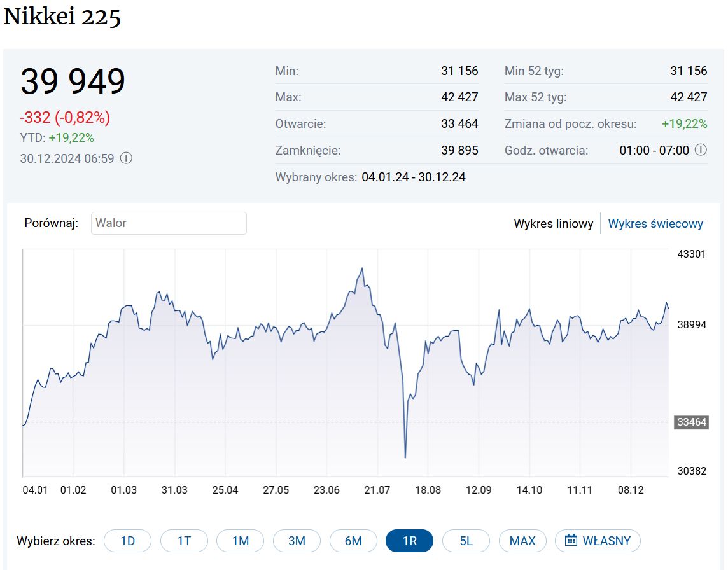The height and width of the screenshot is (570, 728).
Task: Show the MAX period range
Action: 522,541
